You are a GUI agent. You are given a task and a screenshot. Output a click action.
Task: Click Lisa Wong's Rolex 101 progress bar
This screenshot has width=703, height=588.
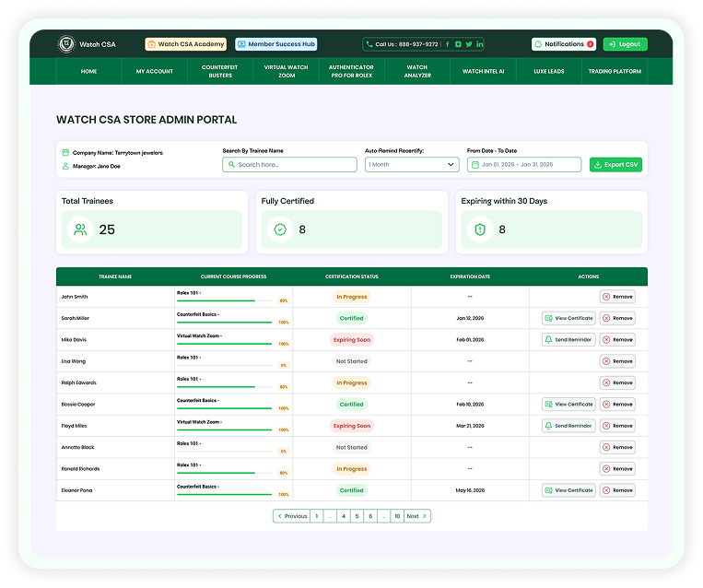(x=225, y=365)
